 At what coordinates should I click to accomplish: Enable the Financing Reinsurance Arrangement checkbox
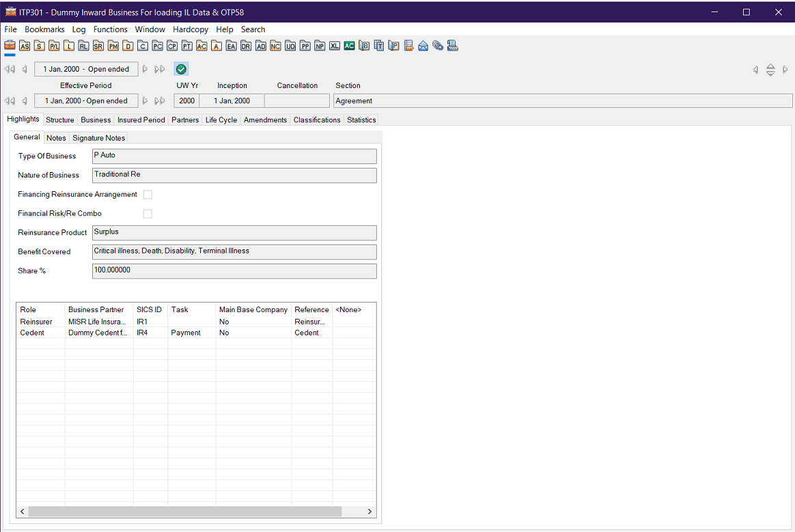point(148,194)
